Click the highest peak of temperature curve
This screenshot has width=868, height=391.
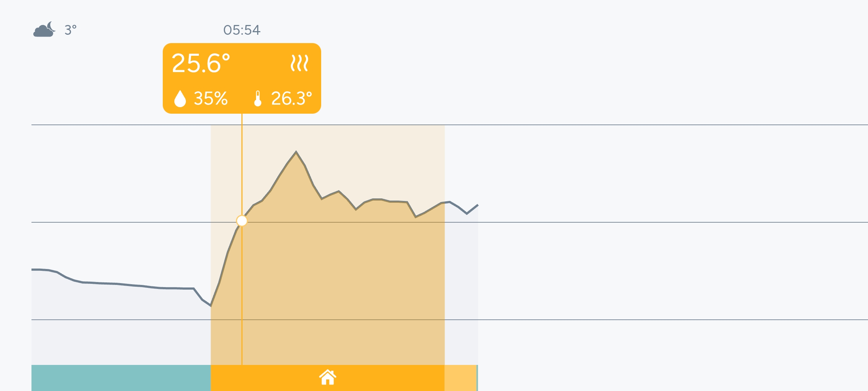[296, 152]
